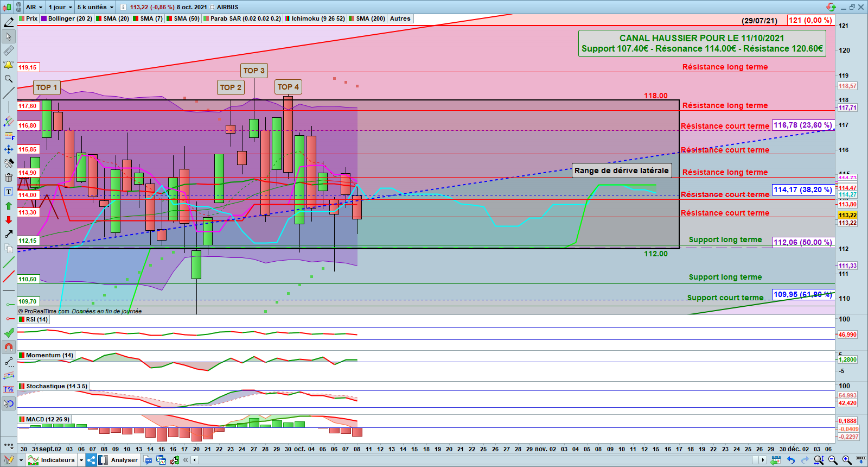The width and height of the screenshot is (868, 467).
Task: Select the text 'T' annotation tool
Action: click(x=9, y=192)
